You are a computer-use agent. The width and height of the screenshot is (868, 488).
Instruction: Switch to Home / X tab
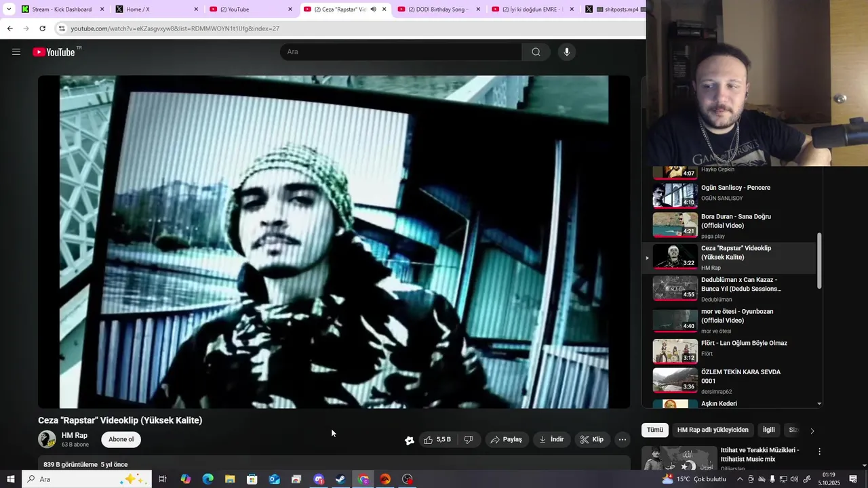(156, 9)
